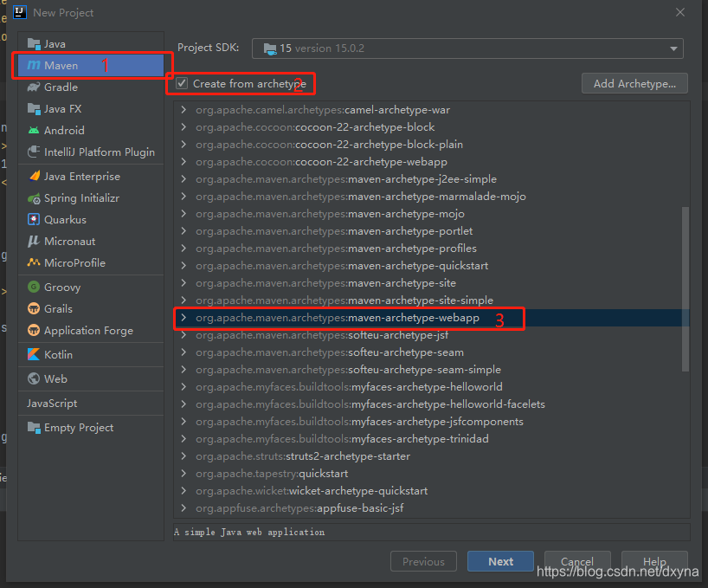The width and height of the screenshot is (708, 588).
Task: Select JavaScript project category
Action: coord(91,404)
